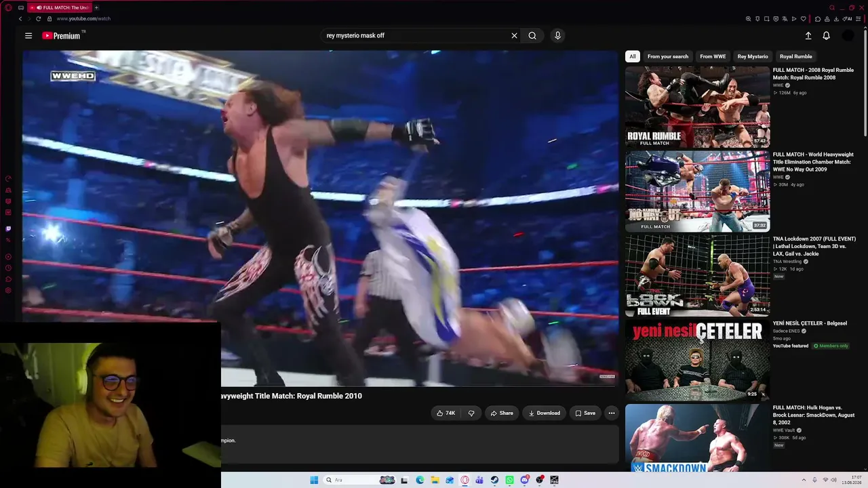This screenshot has height=488, width=868.
Task: Open the Twitch icon in the sidebar
Action: point(8,229)
